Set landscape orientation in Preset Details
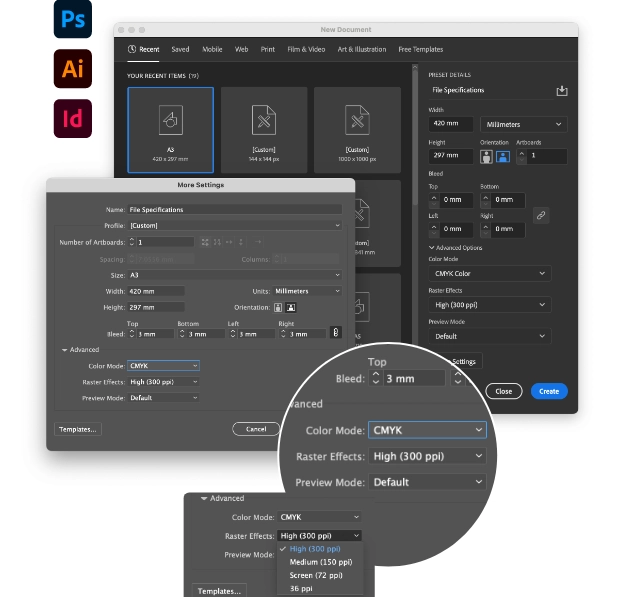This screenshot has width=618, height=597. point(503,156)
